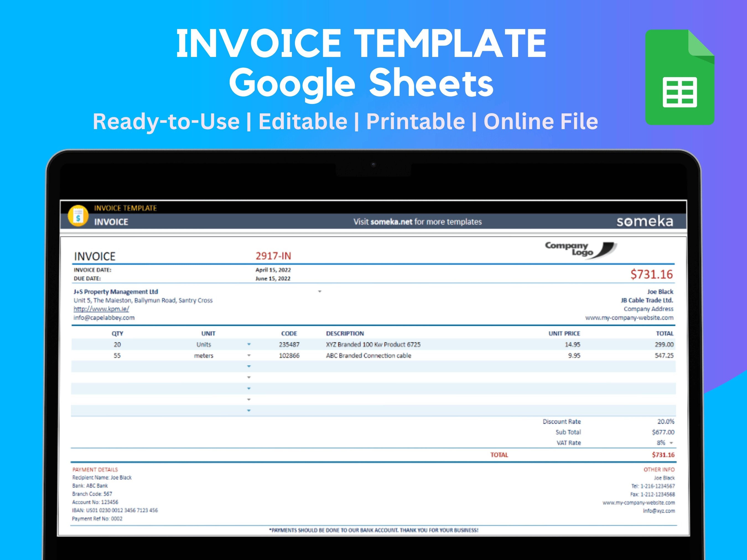The height and width of the screenshot is (560, 747).
Task: Select the QTY cell with 55
Action: point(117,355)
